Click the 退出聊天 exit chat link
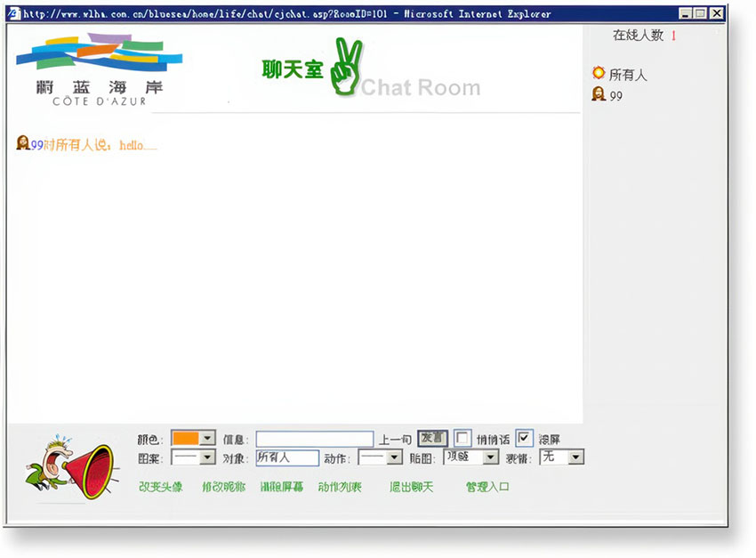The image size is (756, 558). (411, 486)
